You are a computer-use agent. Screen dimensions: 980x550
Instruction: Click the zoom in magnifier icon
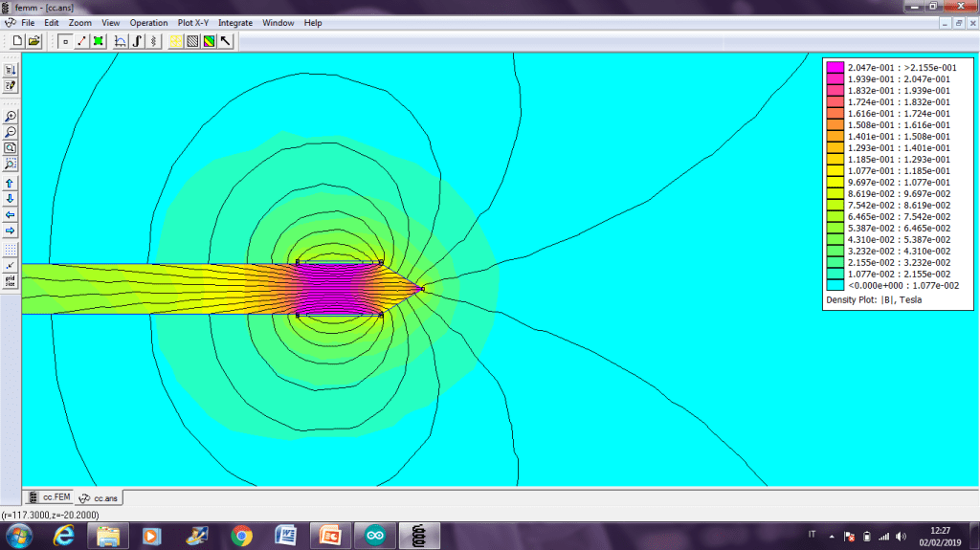(x=11, y=116)
